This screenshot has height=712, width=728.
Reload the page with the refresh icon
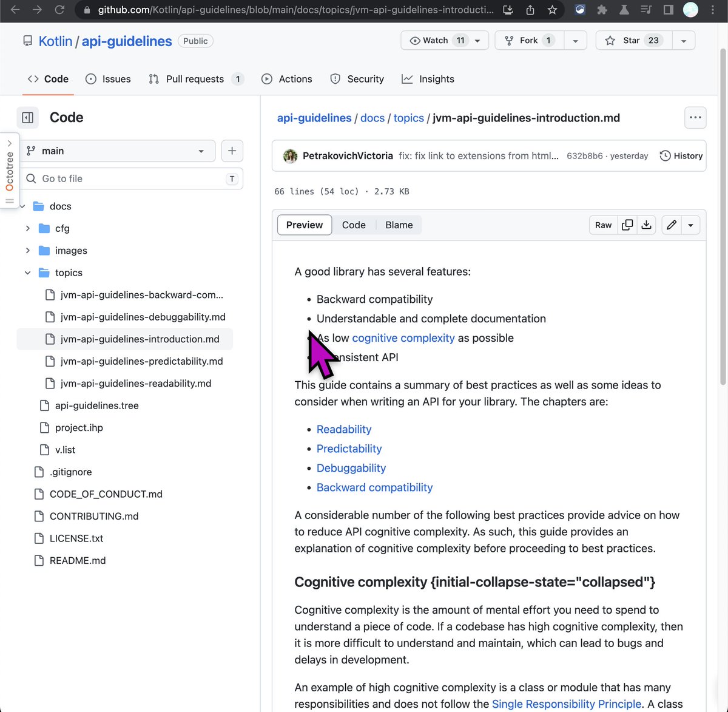point(59,10)
